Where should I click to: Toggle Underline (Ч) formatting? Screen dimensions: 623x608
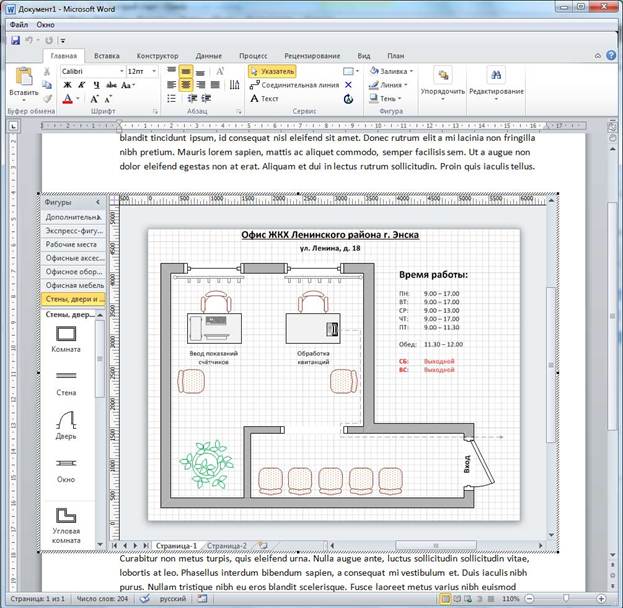97,85
